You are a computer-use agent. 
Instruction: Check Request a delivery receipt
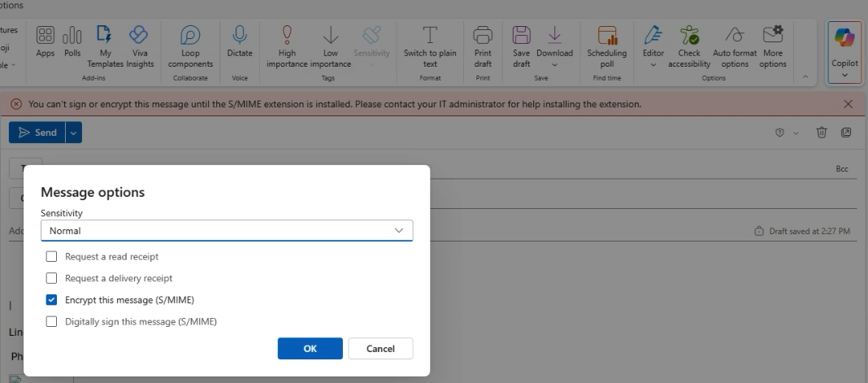[x=52, y=278]
